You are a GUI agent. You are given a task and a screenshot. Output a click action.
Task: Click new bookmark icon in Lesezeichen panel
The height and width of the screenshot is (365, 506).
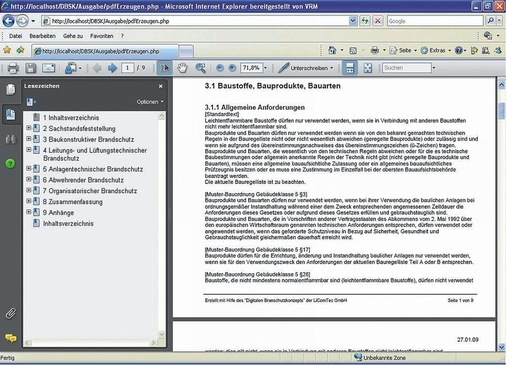(x=31, y=102)
